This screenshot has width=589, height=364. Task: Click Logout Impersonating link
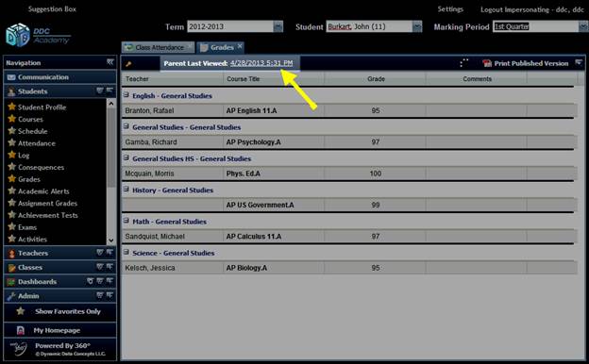coord(532,9)
